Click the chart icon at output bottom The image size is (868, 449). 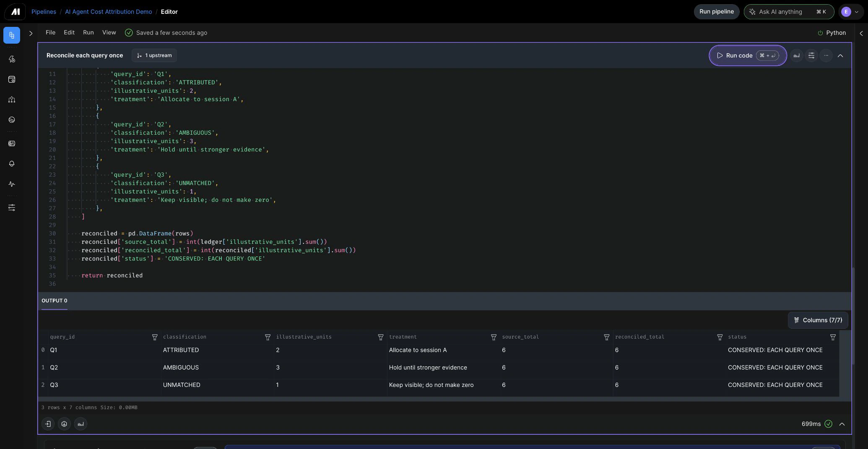81,424
